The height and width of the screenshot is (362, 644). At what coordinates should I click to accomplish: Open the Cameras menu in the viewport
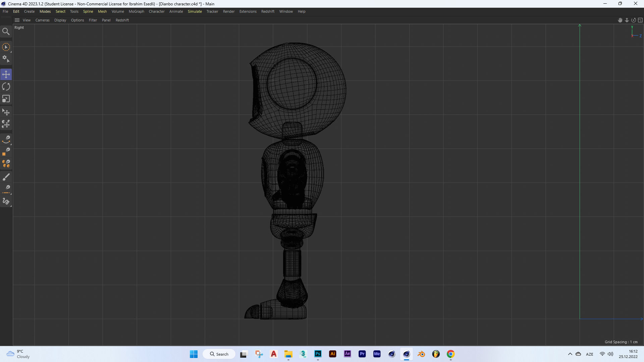(42, 20)
